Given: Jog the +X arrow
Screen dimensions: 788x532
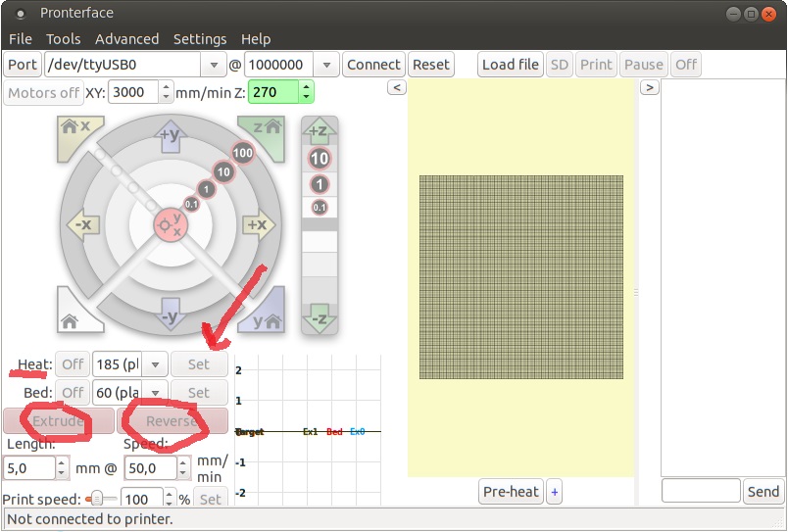Looking at the screenshot, I should pyautogui.click(x=259, y=224).
